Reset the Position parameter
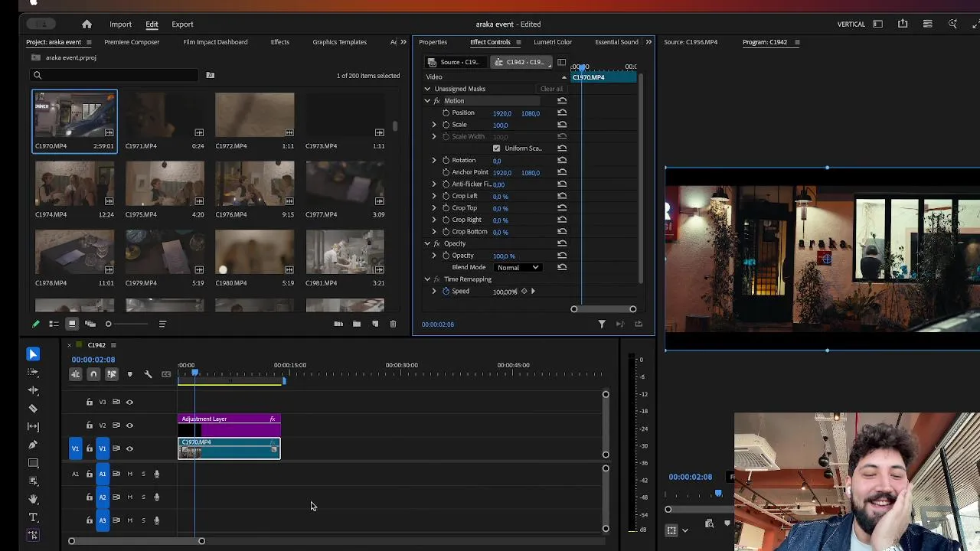The image size is (980, 551). (x=562, y=113)
